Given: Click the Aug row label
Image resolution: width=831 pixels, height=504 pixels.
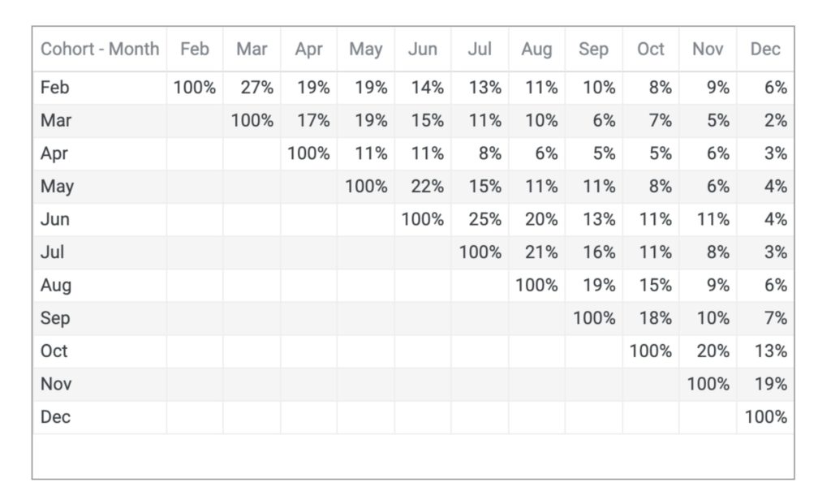Looking at the screenshot, I should [x=56, y=285].
